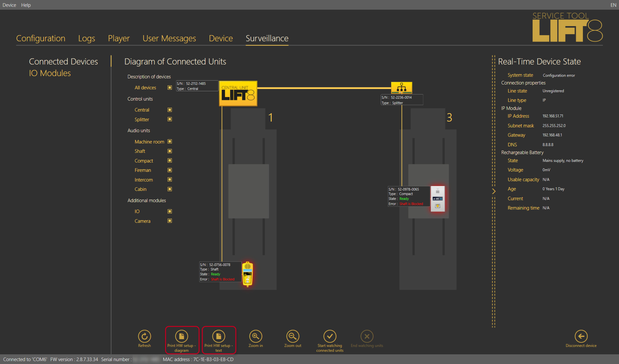Select the Splitter network icon
The image size is (619, 364).
[402, 88]
